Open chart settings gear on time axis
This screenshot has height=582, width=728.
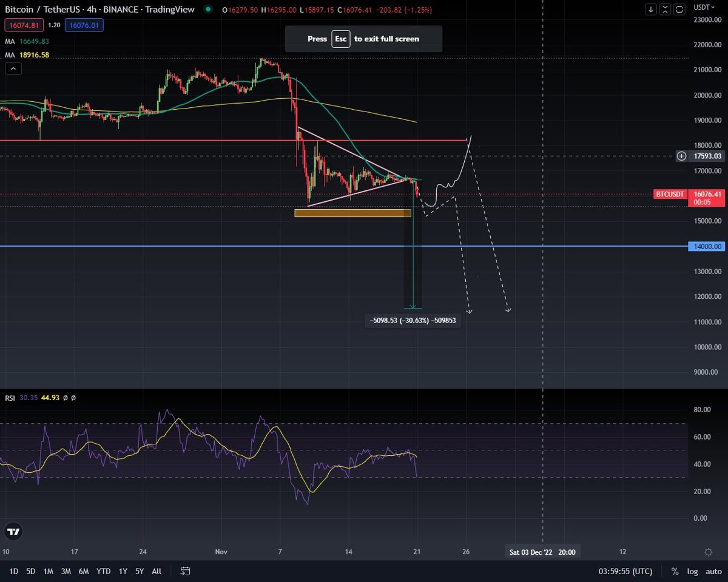(x=708, y=552)
